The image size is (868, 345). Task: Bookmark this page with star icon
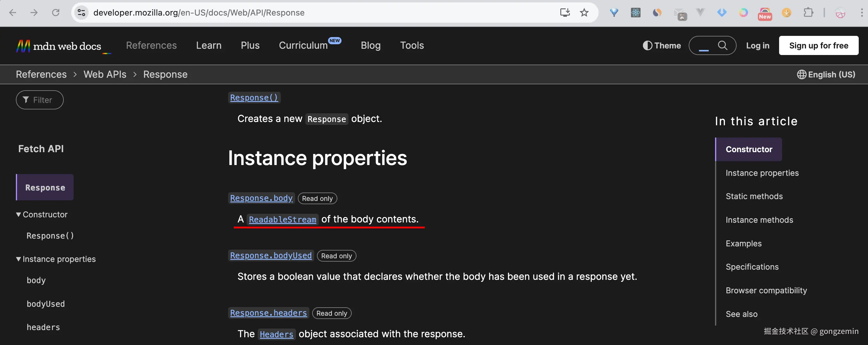pyautogui.click(x=584, y=13)
